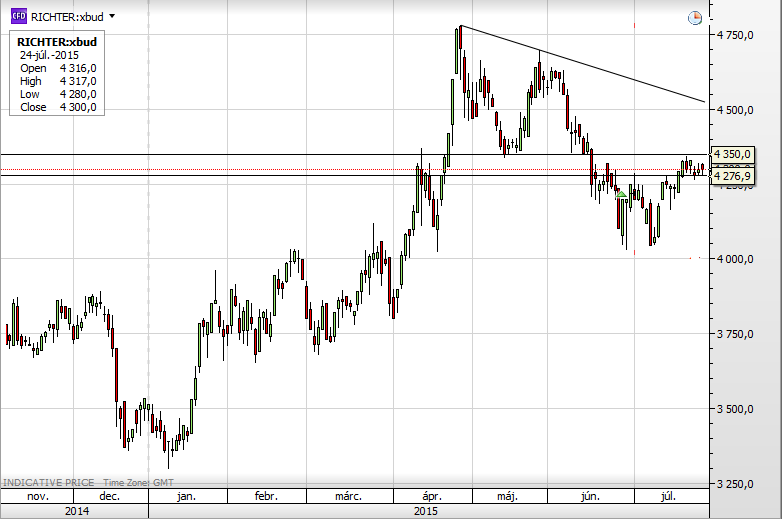Click the 4 000,0 price axis label
Screen dimensions: 782x520
(735, 259)
